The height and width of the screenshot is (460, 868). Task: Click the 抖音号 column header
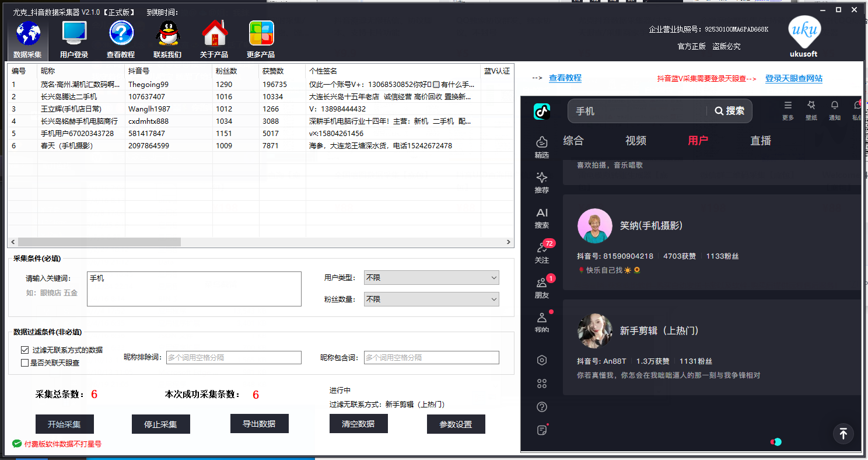coord(169,71)
